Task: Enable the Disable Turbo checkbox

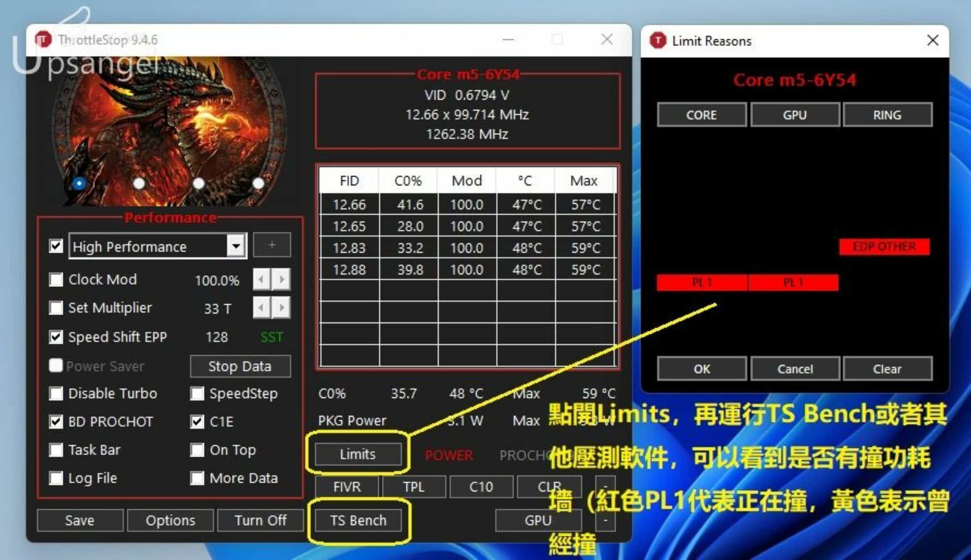Action: (56, 393)
